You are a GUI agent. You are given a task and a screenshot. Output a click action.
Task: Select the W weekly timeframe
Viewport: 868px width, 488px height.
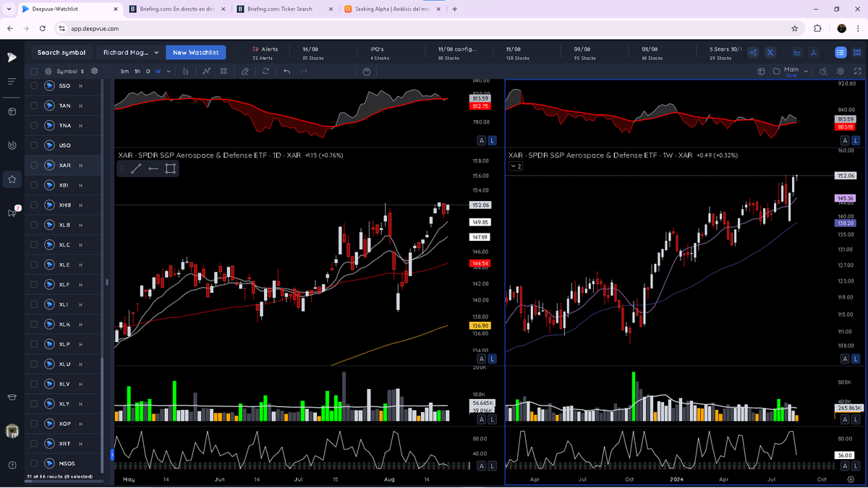tap(158, 72)
